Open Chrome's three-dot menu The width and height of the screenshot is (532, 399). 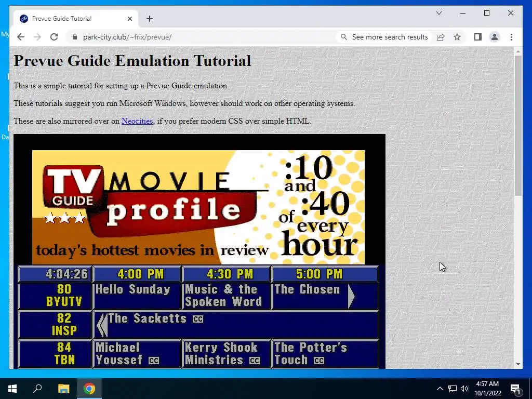tap(511, 37)
